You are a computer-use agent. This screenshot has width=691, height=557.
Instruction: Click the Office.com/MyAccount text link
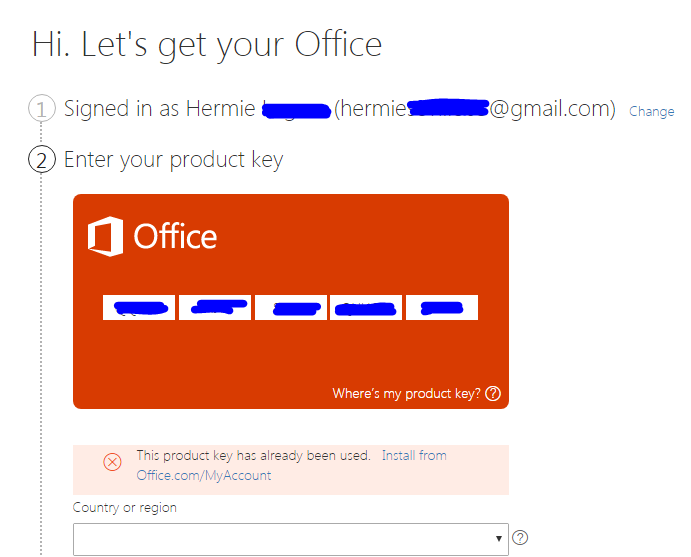(204, 475)
